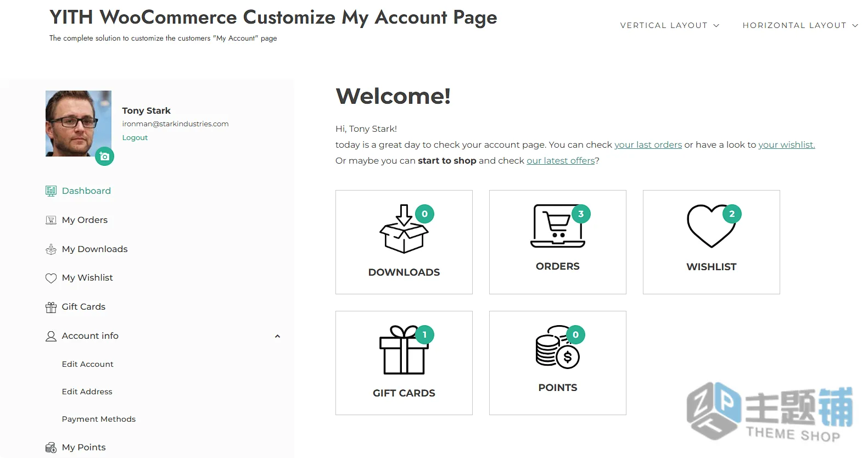The image size is (868, 458).
Task: Open Edit Address submenu item
Action: tap(87, 392)
